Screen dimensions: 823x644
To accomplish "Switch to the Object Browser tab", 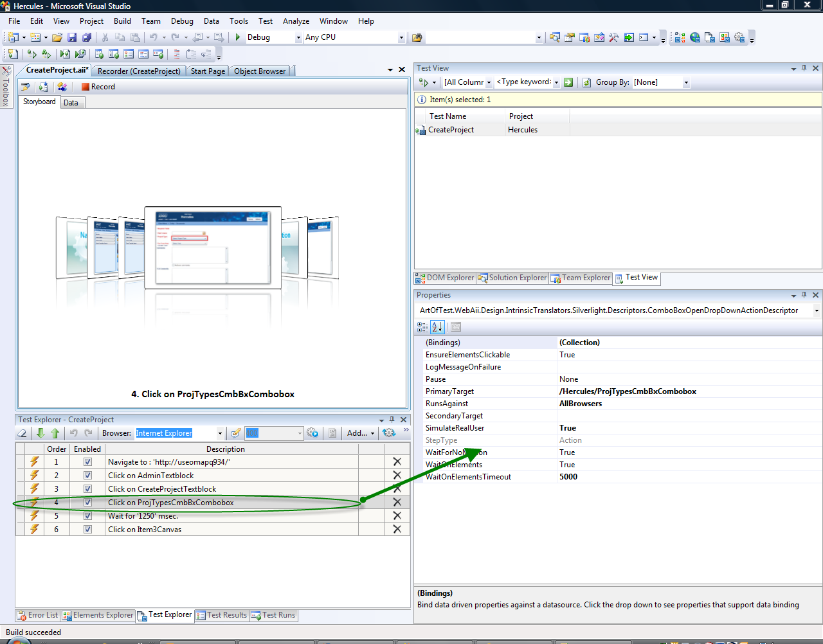I will pyautogui.click(x=260, y=71).
